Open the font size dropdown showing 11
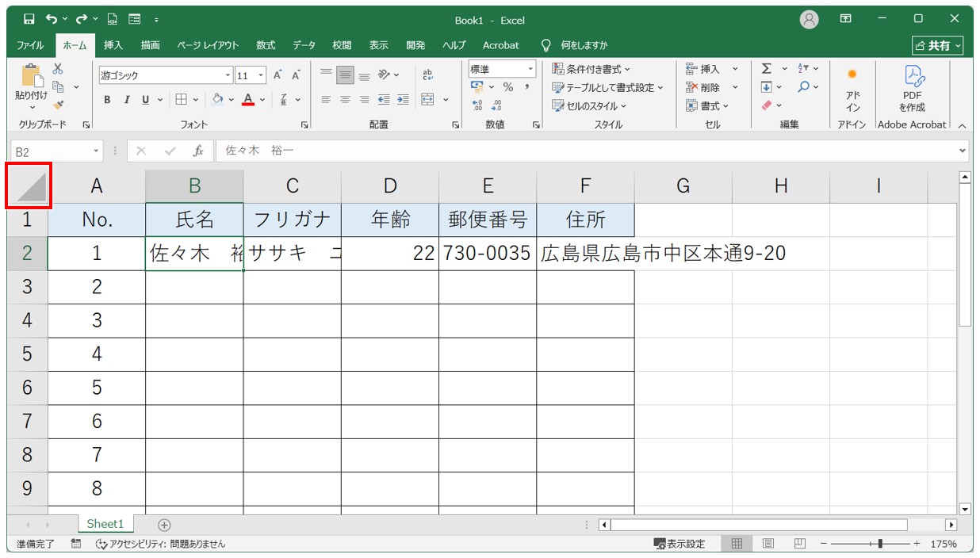The width and height of the screenshot is (980, 558). tap(262, 76)
